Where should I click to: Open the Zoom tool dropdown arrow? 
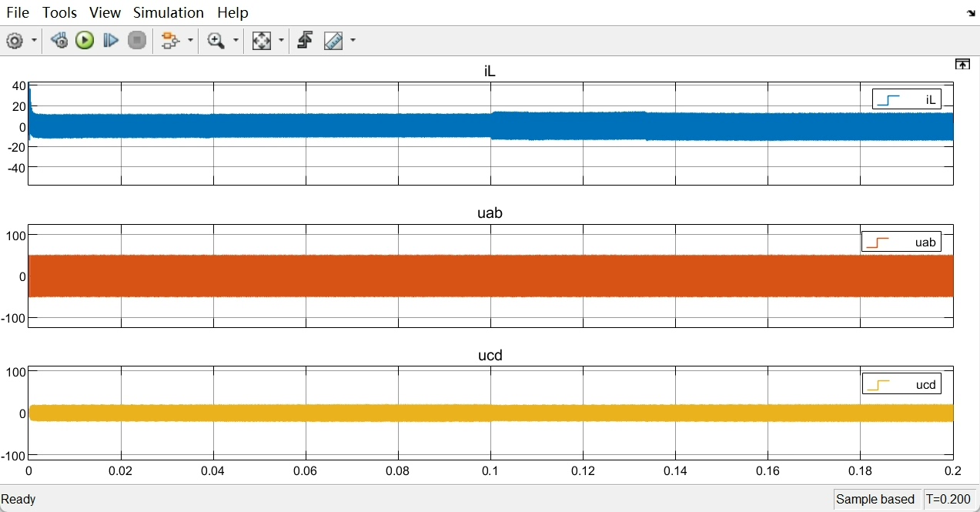point(234,40)
